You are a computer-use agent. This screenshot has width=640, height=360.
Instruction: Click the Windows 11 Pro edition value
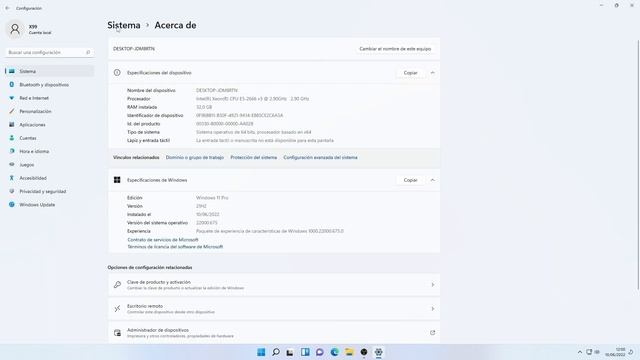(x=212, y=198)
